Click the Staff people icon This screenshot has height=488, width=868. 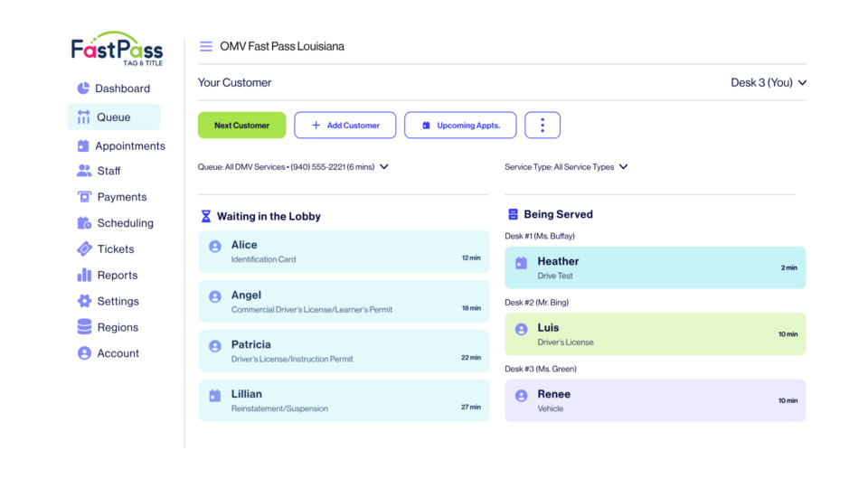pyautogui.click(x=84, y=171)
